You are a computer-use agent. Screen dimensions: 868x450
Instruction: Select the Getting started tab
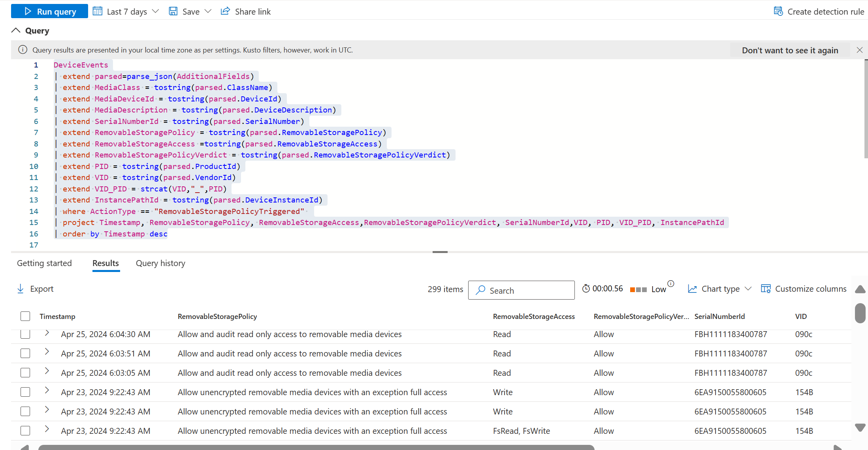coord(44,263)
